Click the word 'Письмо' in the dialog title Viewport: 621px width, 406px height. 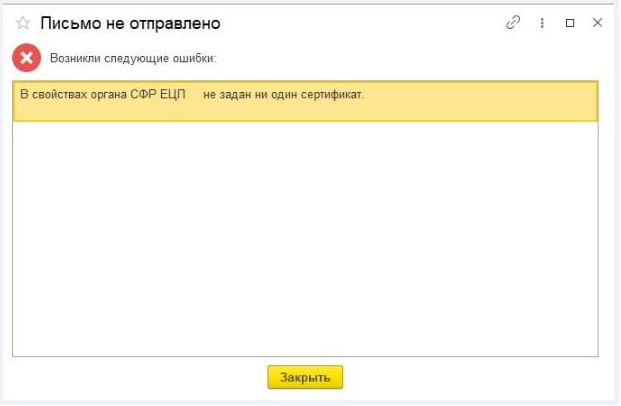point(67,23)
